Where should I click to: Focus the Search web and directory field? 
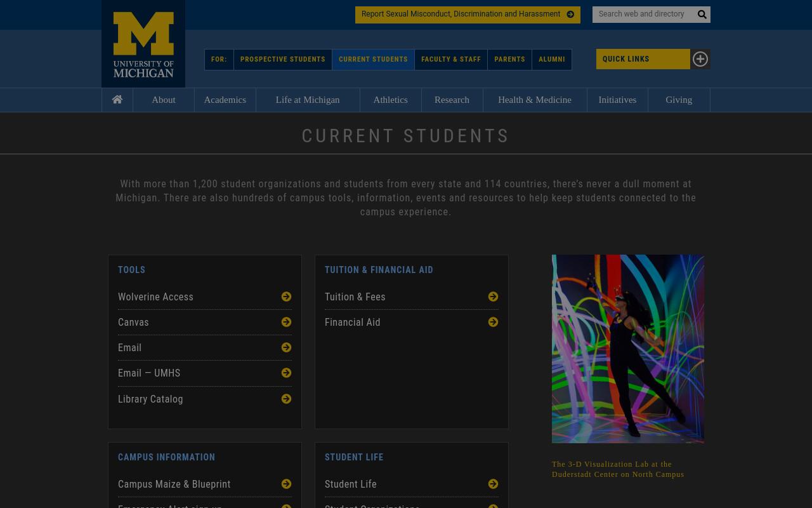[x=643, y=14]
